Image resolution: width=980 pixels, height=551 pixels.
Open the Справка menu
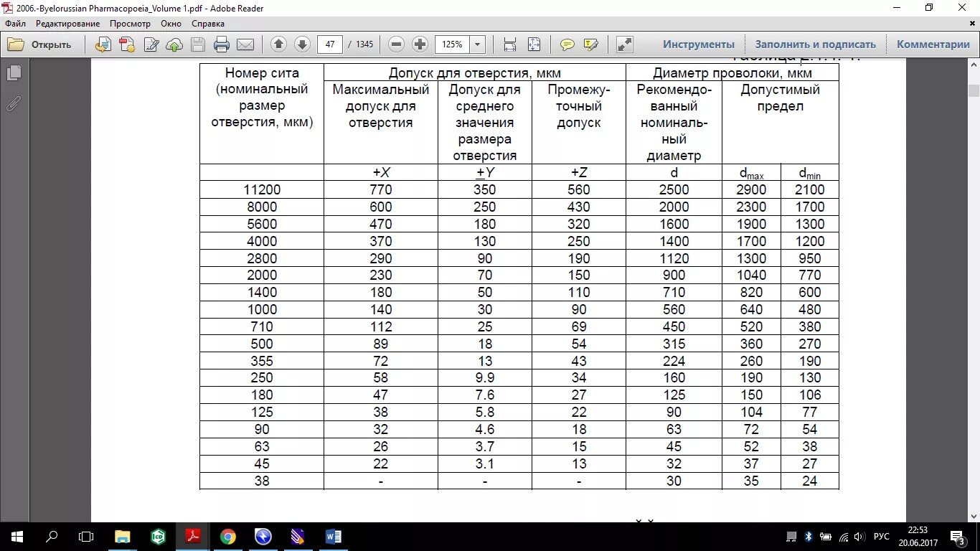[208, 24]
